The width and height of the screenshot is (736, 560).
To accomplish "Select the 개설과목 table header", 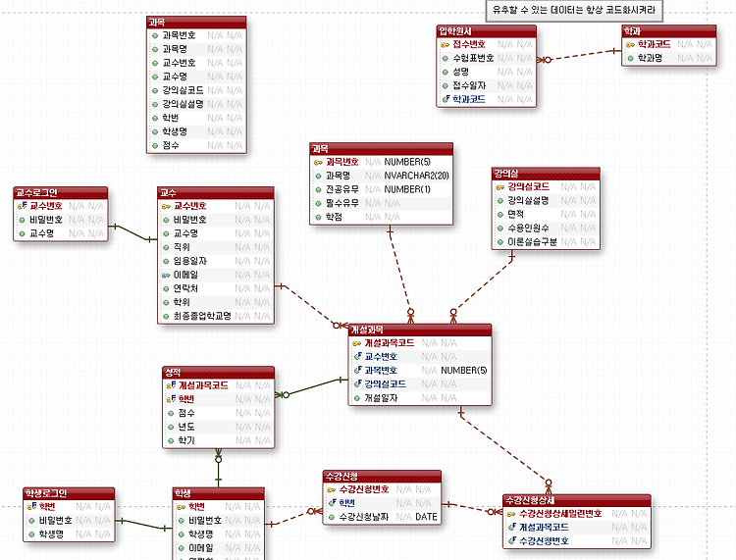I will click(420, 330).
